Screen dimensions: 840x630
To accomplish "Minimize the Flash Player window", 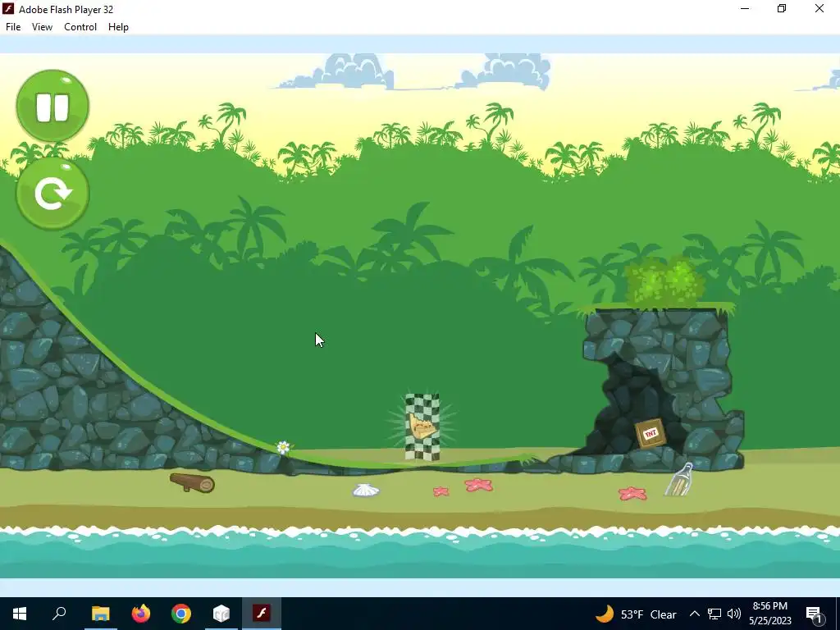I will pyautogui.click(x=745, y=8).
